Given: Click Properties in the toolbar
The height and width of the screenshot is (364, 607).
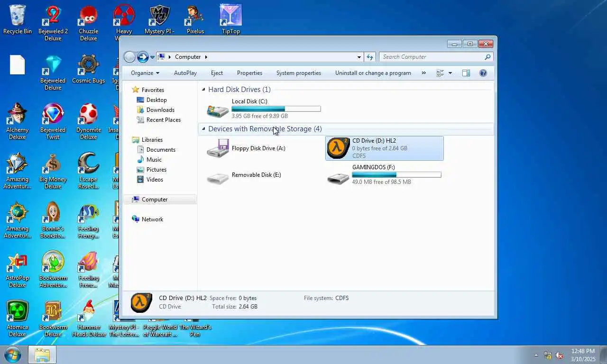Looking at the screenshot, I should click(249, 73).
